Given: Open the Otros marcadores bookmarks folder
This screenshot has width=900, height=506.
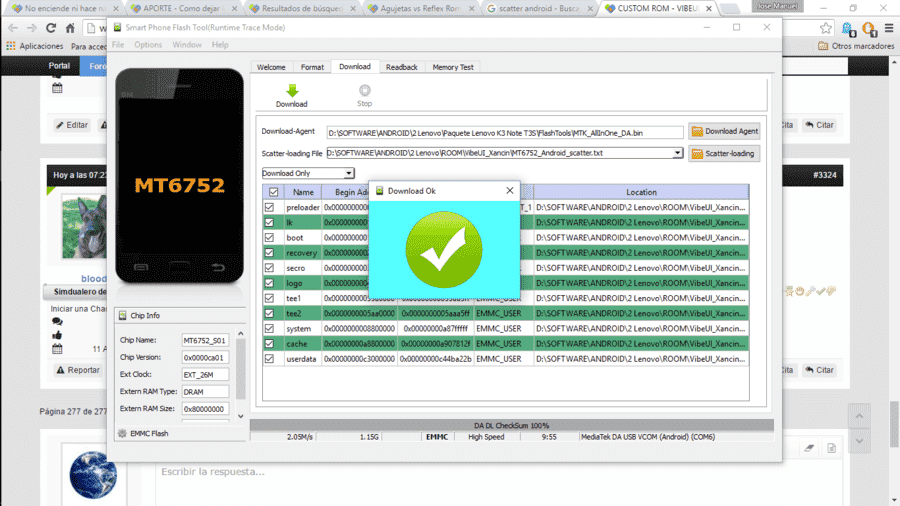Looking at the screenshot, I should tap(856, 46).
